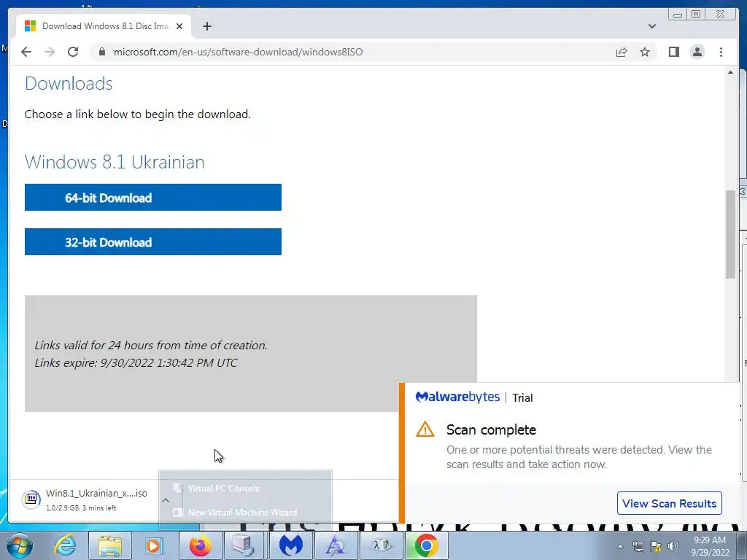Click the Scan complete warning triangle icon

point(425,429)
